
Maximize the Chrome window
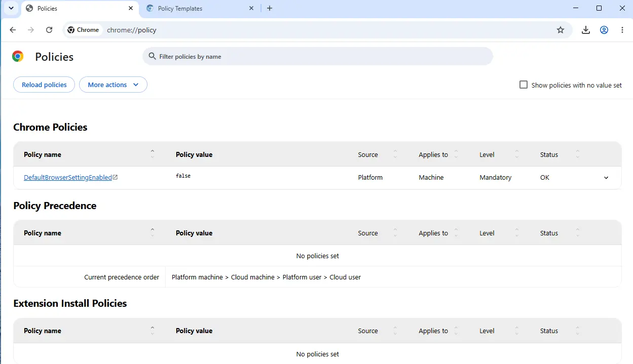(599, 8)
